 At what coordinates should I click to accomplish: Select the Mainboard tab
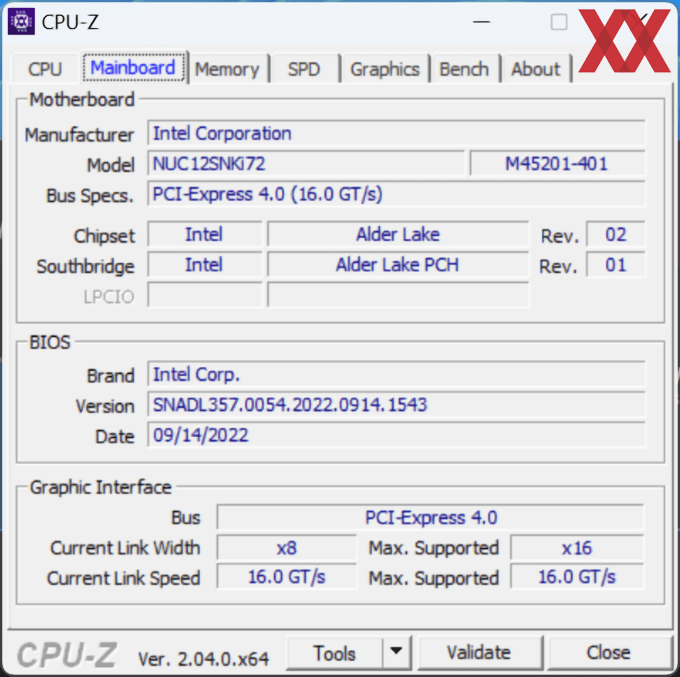(134, 67)
